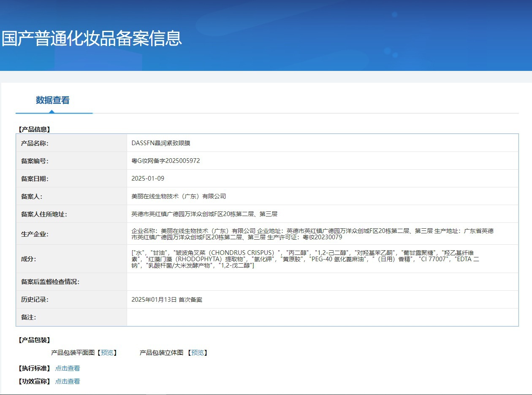Click the history record 2025年01月13日 首次备案
Image resolution: width=532 pixels, height=395 pixels.
click(x=167, y=300)
